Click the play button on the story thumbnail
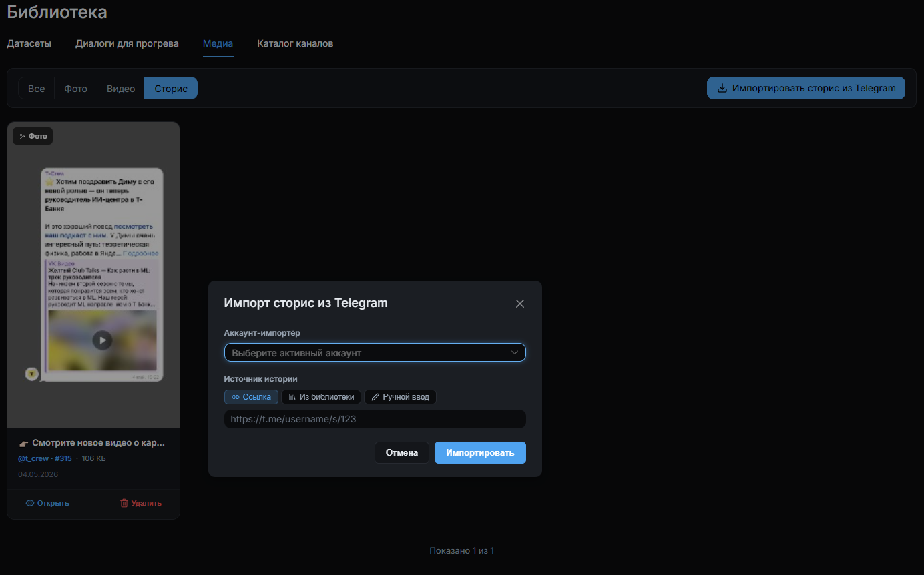 pyautogui.click(x=102, y=340)
